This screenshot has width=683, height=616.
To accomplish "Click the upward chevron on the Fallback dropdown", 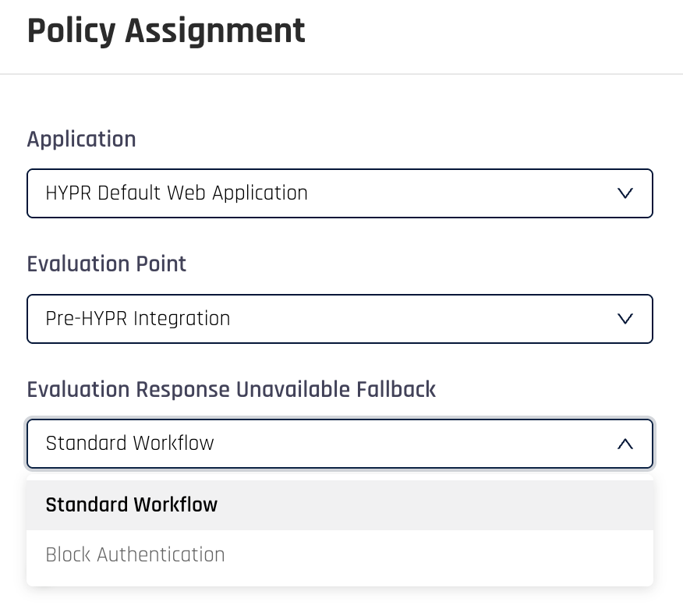I will click(625, 443).
